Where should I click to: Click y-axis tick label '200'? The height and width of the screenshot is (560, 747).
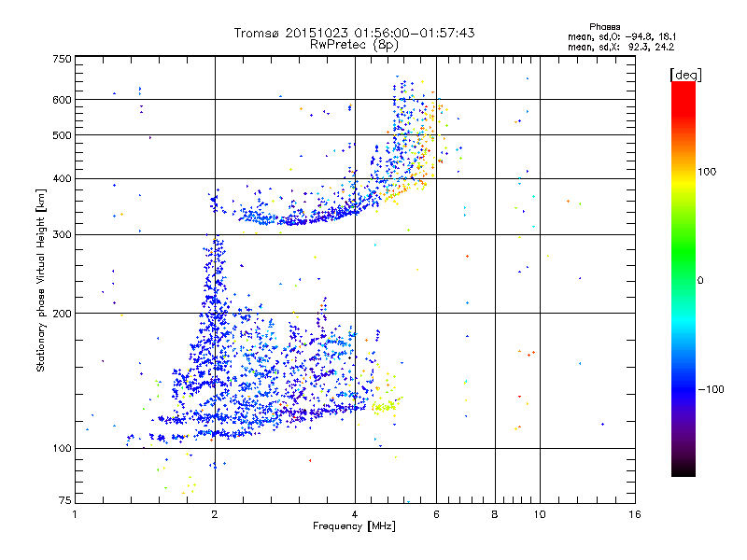pyautogui.click(x=62, y=314)
